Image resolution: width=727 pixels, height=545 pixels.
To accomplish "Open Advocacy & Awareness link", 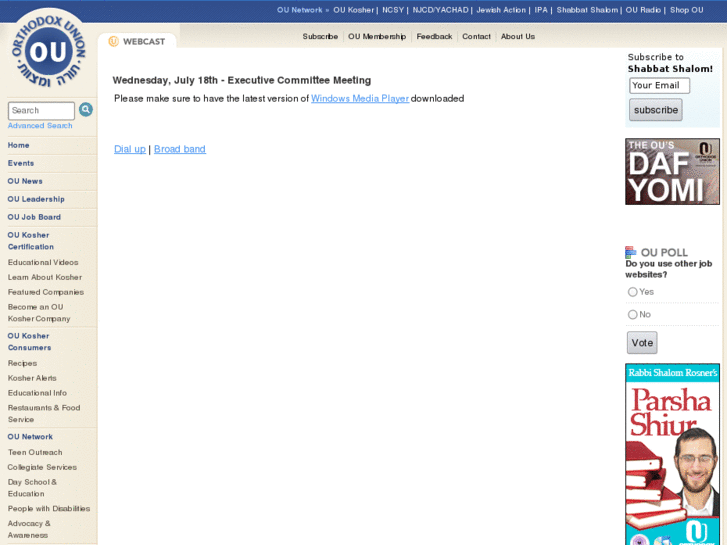I will click(x=29, y=529).
